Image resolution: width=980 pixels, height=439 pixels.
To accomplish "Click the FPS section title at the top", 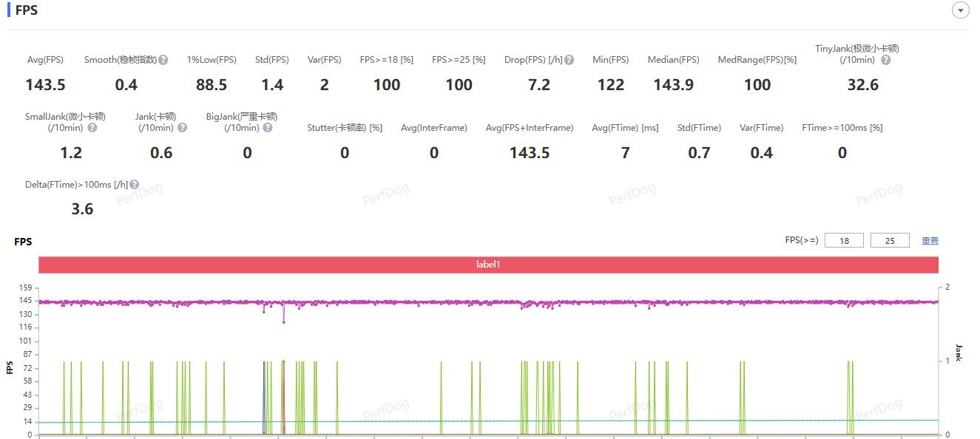I will click(x=26, y=10).
